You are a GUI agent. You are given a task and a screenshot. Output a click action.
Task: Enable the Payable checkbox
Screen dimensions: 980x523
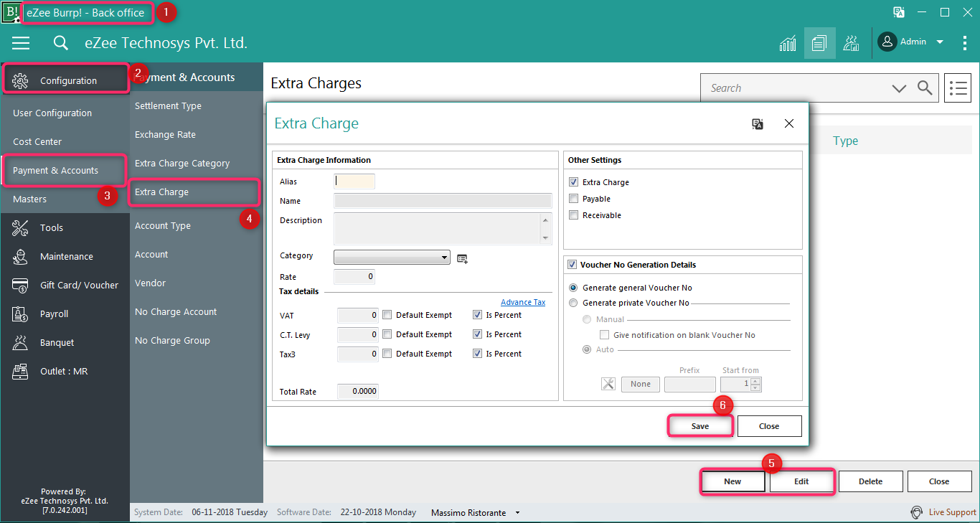coord(573,199)
